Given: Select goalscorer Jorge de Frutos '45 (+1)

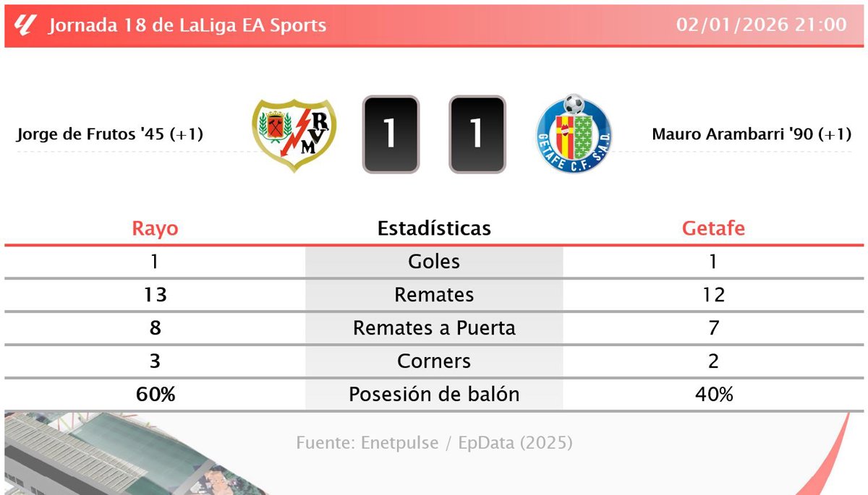Looking at the screenshot, I should 109,134.
